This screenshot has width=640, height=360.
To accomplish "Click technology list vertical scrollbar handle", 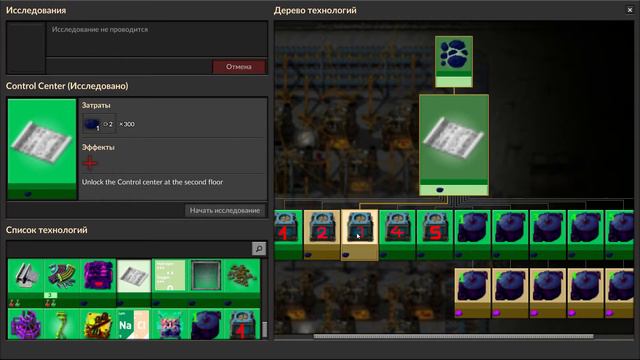I will (264, 329).
